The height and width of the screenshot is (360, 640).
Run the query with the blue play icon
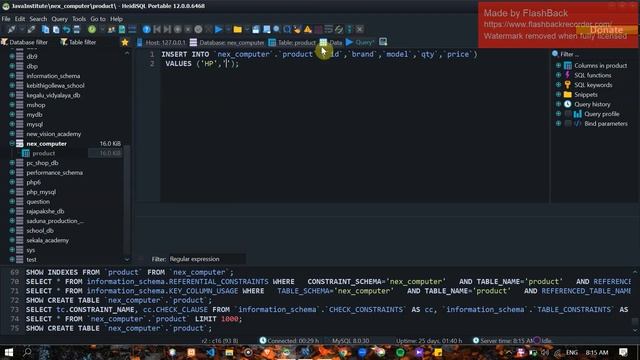coord(219,29)
